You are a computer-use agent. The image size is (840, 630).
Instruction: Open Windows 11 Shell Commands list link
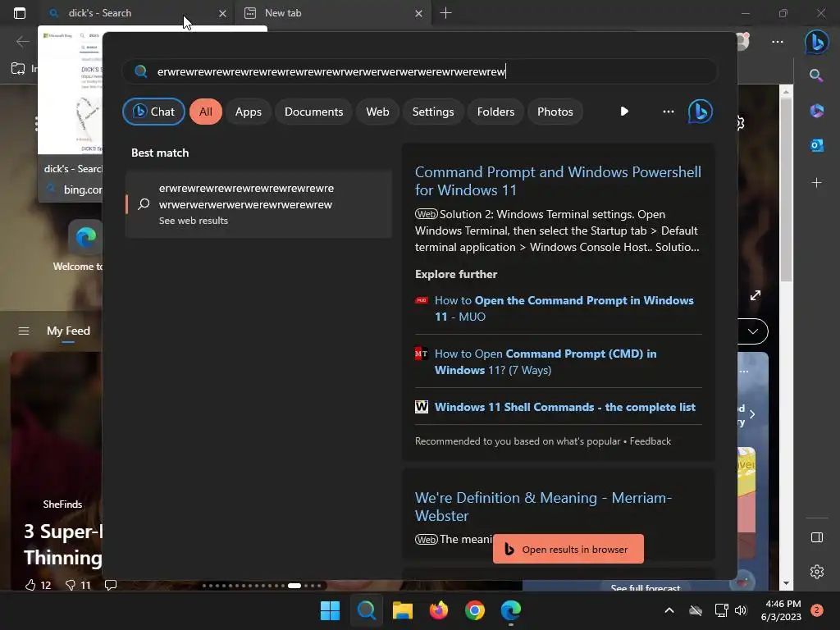(x=564, y=407)
